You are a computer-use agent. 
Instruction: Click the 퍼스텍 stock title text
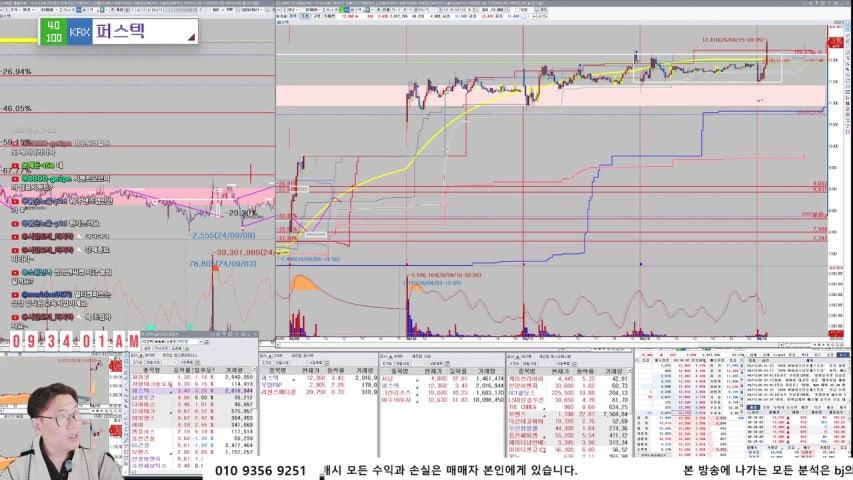click(120, 30)
